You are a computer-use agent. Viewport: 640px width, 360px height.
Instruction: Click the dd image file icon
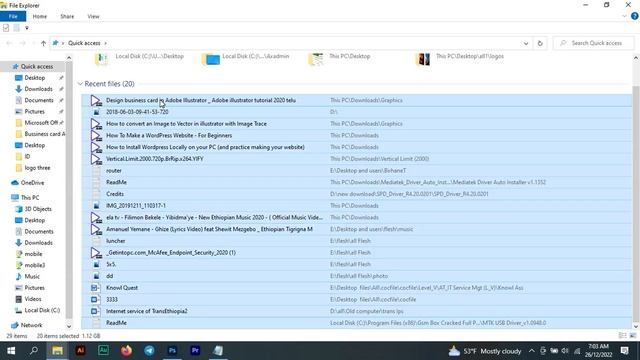click(x=96, y=276)
